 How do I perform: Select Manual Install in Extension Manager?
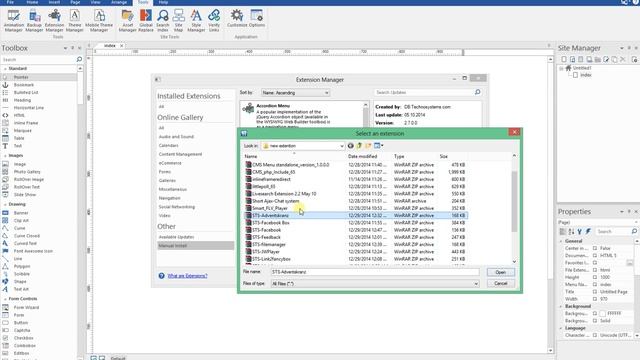pyautogui.click(x=196, y=246)
